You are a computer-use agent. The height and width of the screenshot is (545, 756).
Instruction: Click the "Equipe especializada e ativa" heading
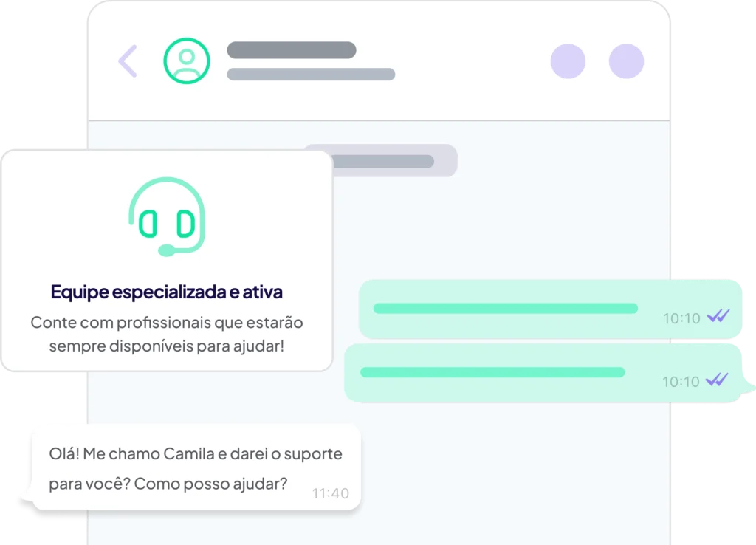point(167,292)
